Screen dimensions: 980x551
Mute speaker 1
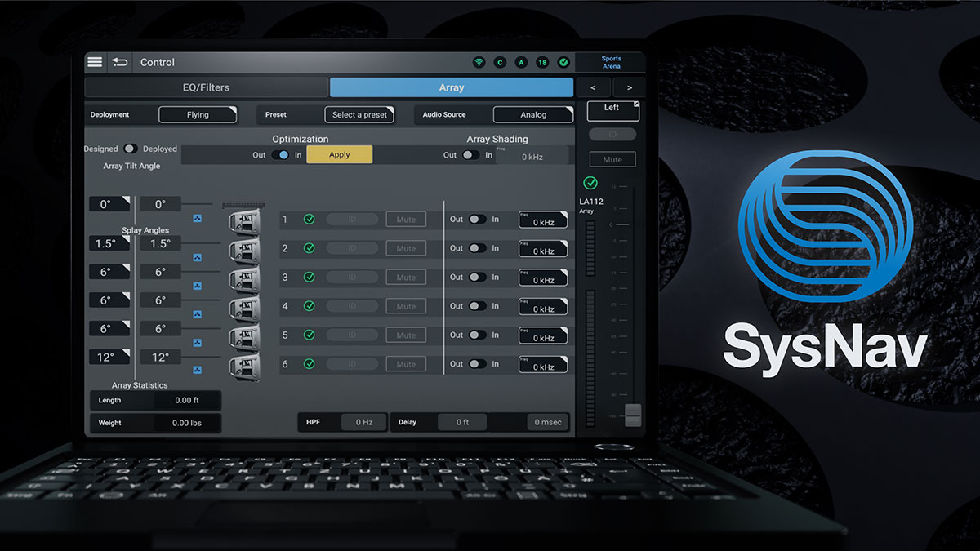click(406, 220)
